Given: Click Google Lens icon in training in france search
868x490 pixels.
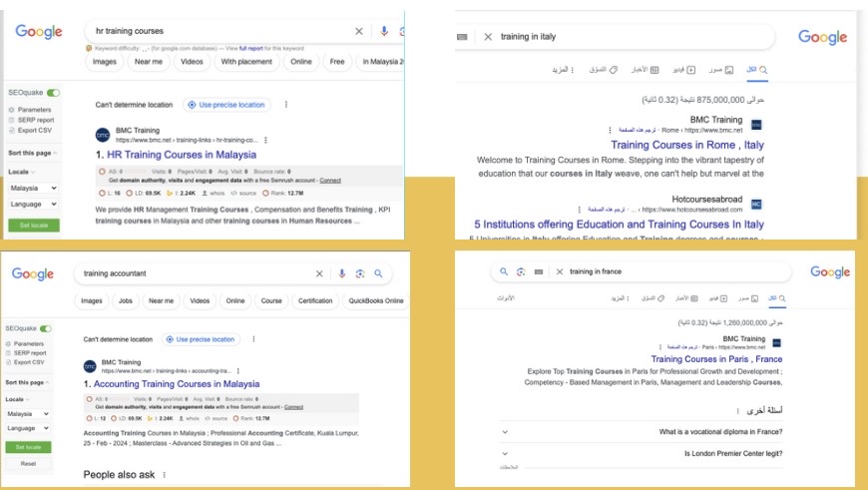Looking at the screenshot, I should pyautogui.click(x=521, y=271).
